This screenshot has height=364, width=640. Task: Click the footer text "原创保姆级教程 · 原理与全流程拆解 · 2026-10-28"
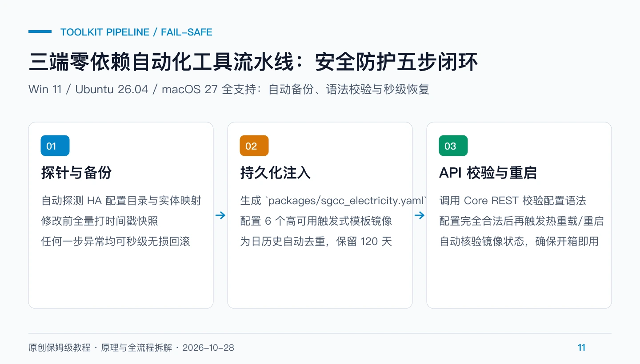[131, 348]
